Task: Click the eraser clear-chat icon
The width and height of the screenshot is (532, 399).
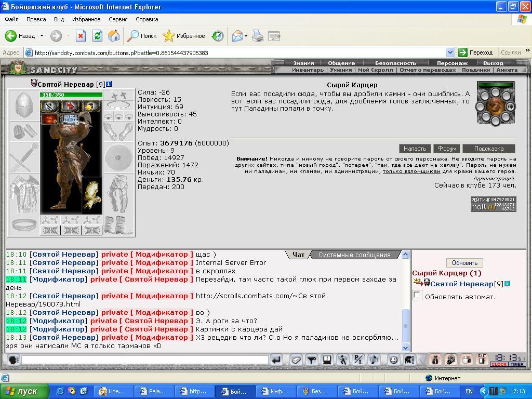Action: [x=296, y=360]
